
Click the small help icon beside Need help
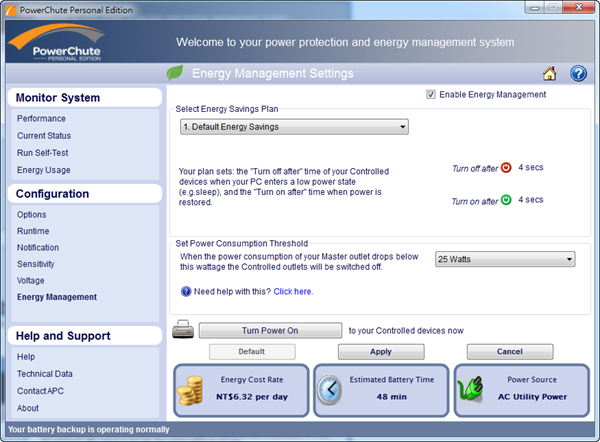pyautogui.click(x=186, y=291)
